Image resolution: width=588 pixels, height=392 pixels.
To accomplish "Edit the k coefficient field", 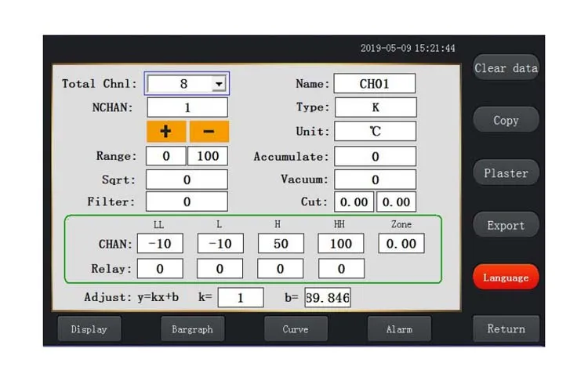I will click(x=241, y=297).
